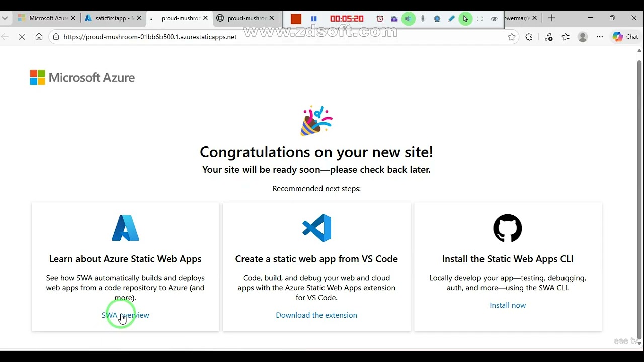644x362 pixels.
Task: Click the scrollbar down arrow
Action: point(639,344)
